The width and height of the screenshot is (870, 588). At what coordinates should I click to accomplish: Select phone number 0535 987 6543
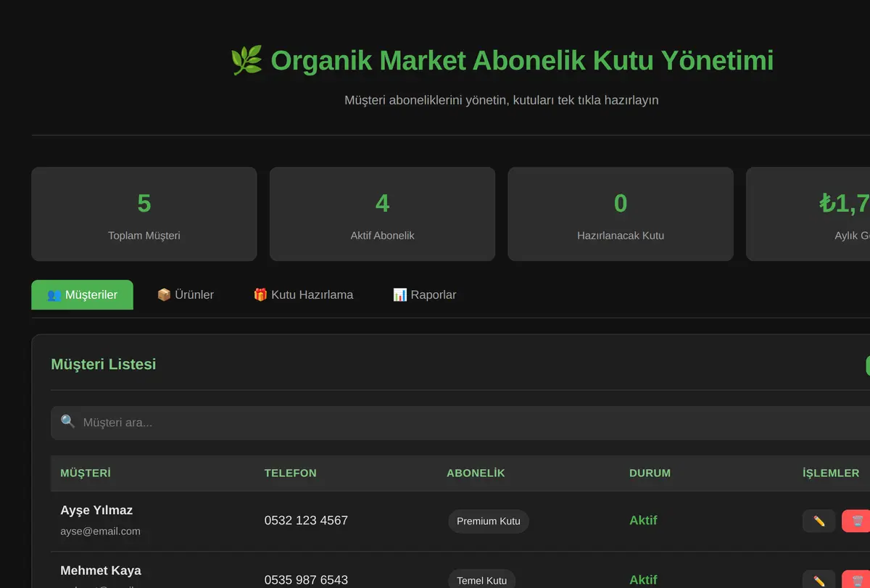tap(306, 580)
